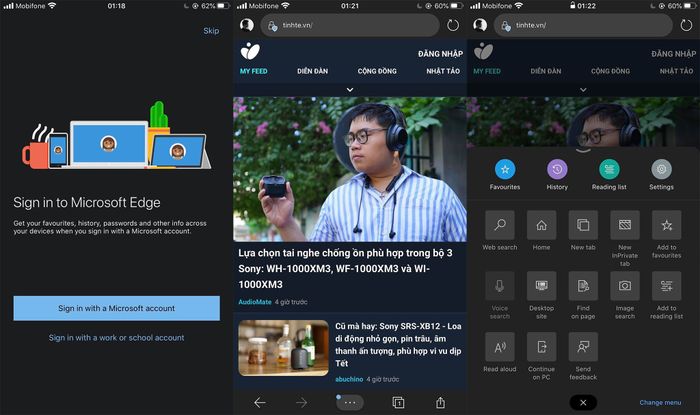Open the article Lựa chọn tai nghe chống ồn
The height and width of the screenshot is (415, 700).
pyautogui.click(x=346, y=269)
